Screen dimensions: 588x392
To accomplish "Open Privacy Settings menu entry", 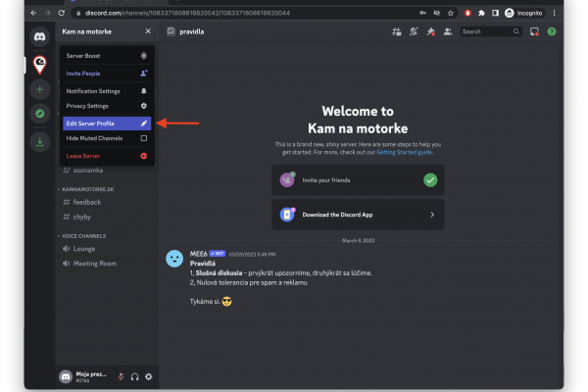I will 107,106.
